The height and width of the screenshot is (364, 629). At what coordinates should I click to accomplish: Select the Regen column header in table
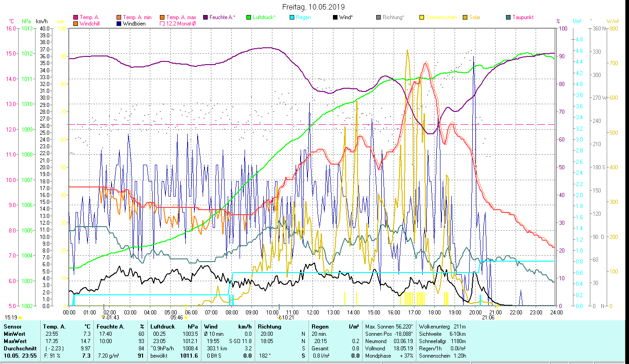pyautogui.click(x=319, y=327)
